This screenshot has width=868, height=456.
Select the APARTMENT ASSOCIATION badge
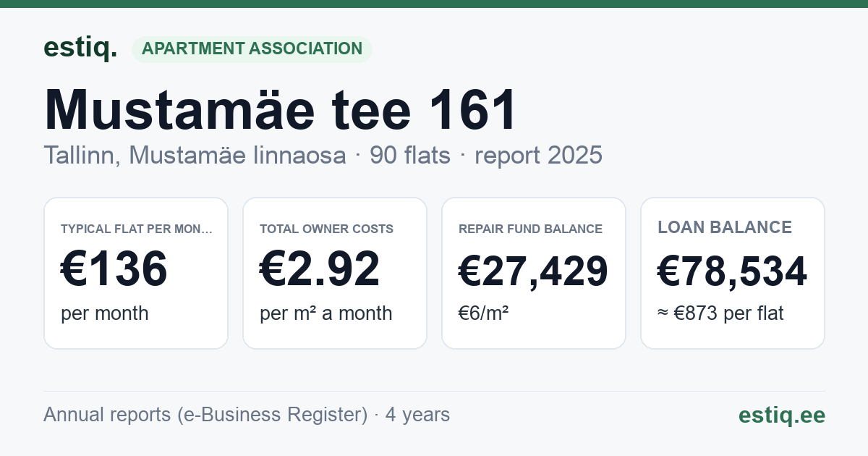click(252, 48)
